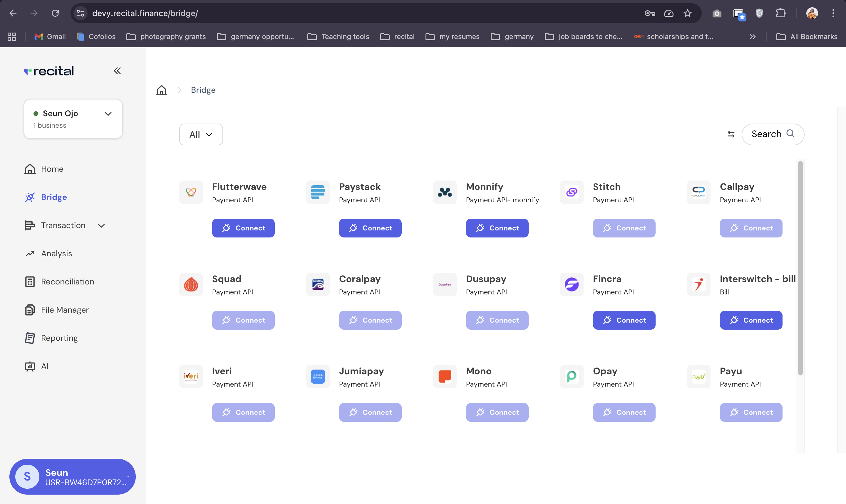Connect the Fincra payment API
Image resolution: width=846 pixels, height=504 pixels.
624,320
